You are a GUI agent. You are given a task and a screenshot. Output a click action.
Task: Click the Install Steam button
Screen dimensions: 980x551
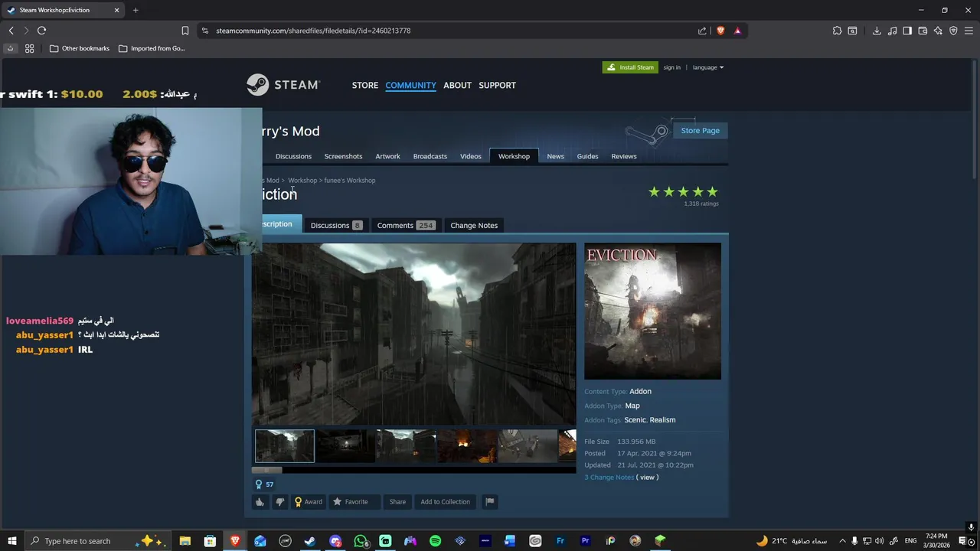[x=630, y=67]
